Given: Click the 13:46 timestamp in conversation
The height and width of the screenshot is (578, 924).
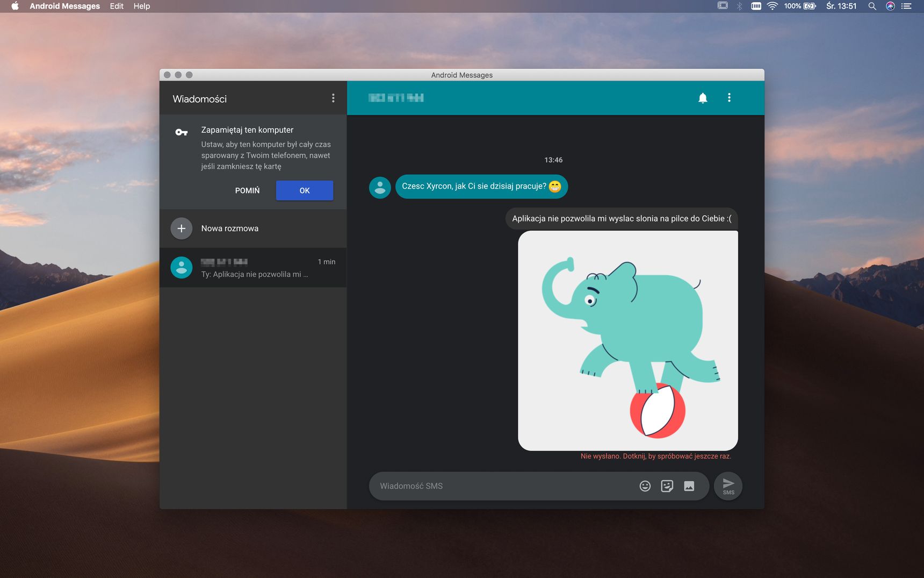Looking at the screenshot, I should pyautogui.click(x=553, y=160).
